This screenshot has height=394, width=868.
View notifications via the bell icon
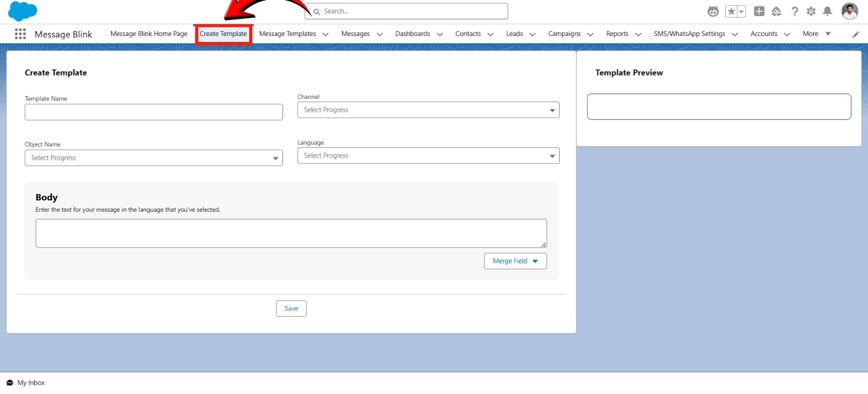tap(828, 11)
